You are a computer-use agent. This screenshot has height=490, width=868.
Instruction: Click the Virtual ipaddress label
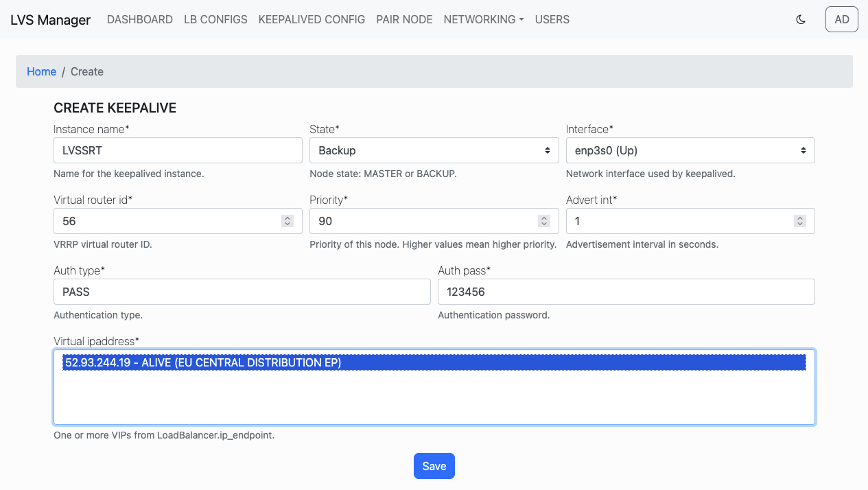[97, 341]
